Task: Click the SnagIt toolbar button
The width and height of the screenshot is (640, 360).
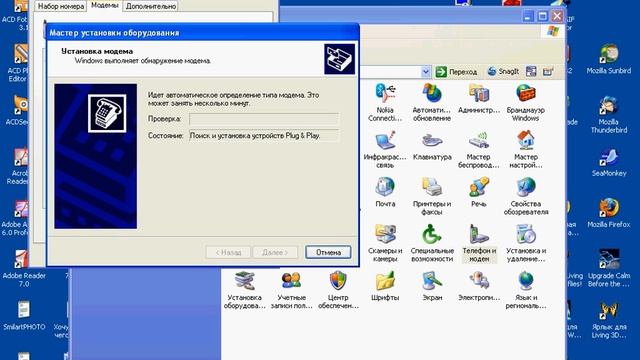Action: tap(503, 71)
